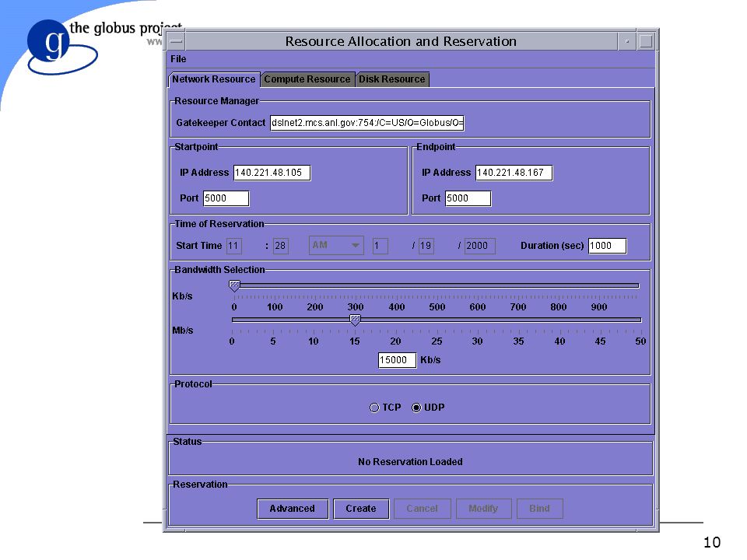Click the Advanced button
The image size is (747, 560).
(293, 509)
